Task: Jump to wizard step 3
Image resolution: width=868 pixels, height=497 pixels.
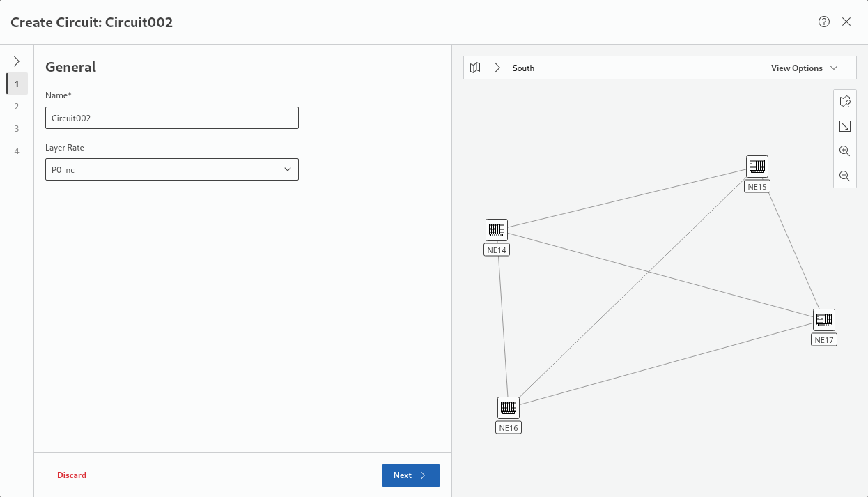Action: tap(17, 129)
